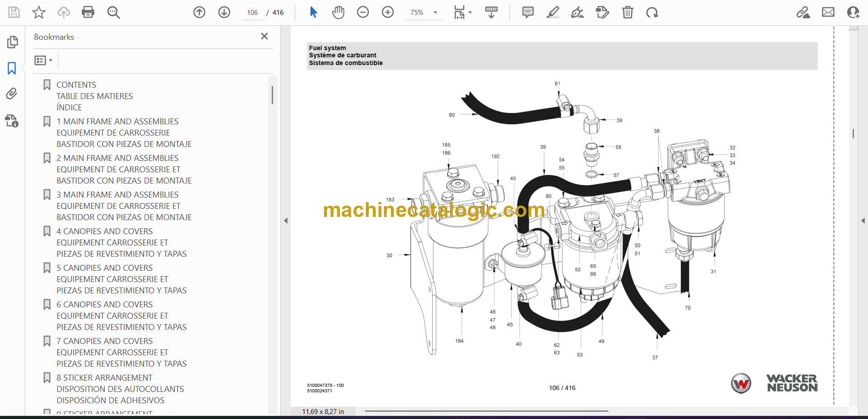The image size is (868, 419).
Task: Click the Print file icon
Action: (88, 12)
